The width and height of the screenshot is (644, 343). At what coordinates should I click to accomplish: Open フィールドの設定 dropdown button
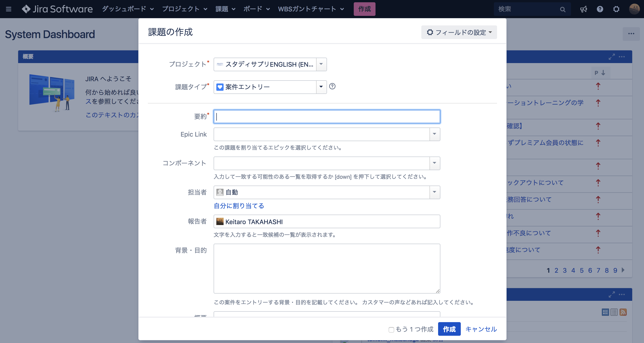[459, 32]
